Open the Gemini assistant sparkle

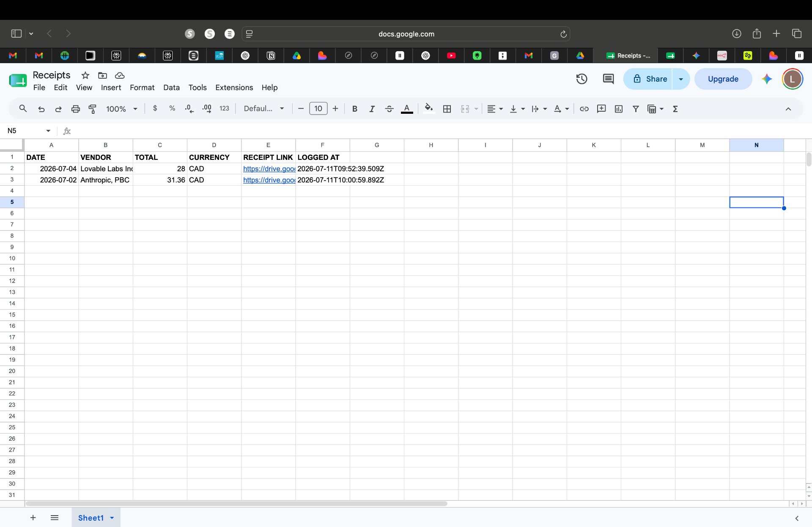[767, 79]
